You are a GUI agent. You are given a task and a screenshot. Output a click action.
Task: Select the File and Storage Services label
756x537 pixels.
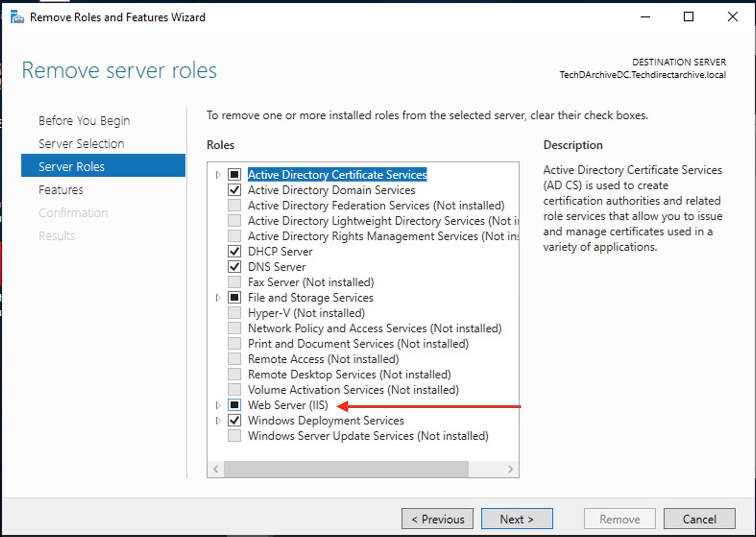pyautogui.click(x=310, y=297)
